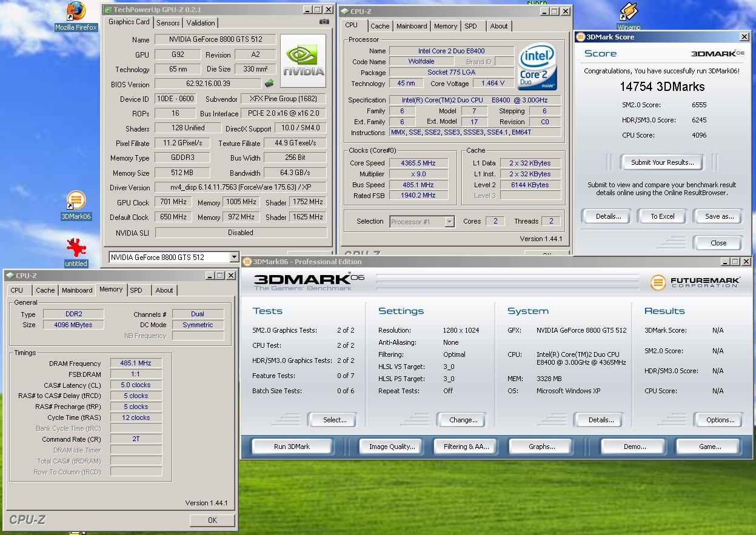Open the 3DMark06 desktop shortcut
756x535 pixels.
click(76, 201)
